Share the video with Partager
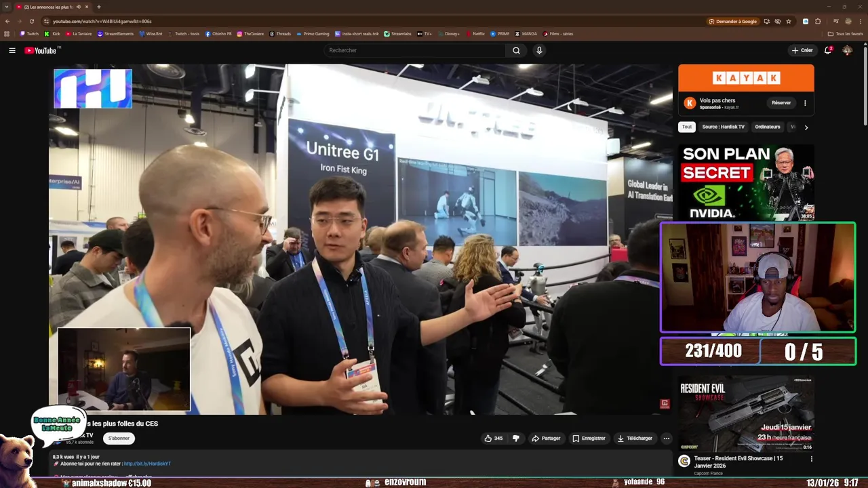Viewport: 868px width, 488px height. pyautogui.click(x=546, y=439)
